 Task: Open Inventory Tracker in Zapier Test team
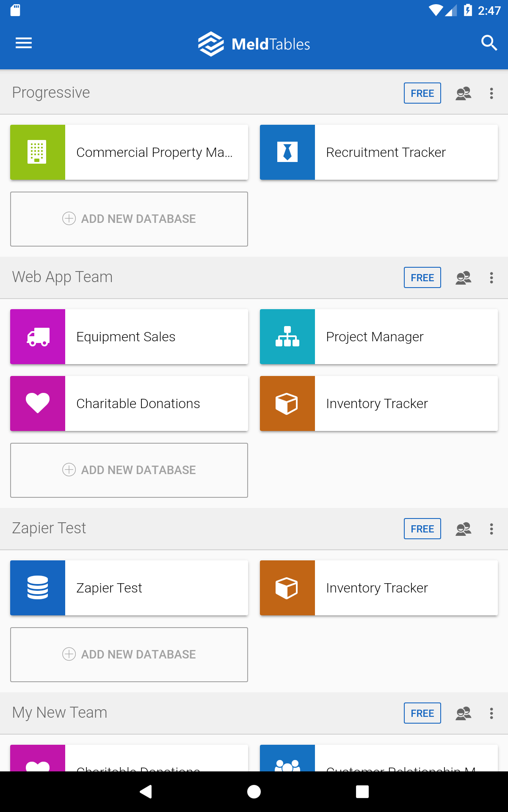(379, 588)
